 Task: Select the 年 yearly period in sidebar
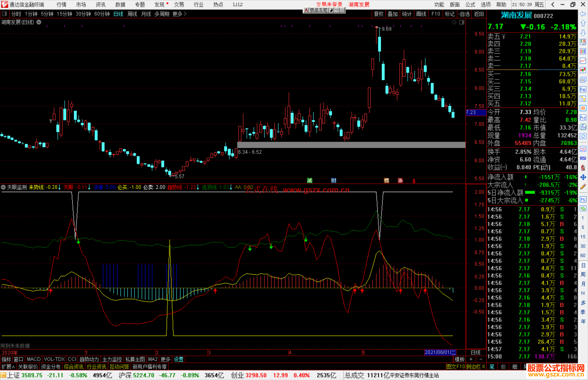click(583, 321)
